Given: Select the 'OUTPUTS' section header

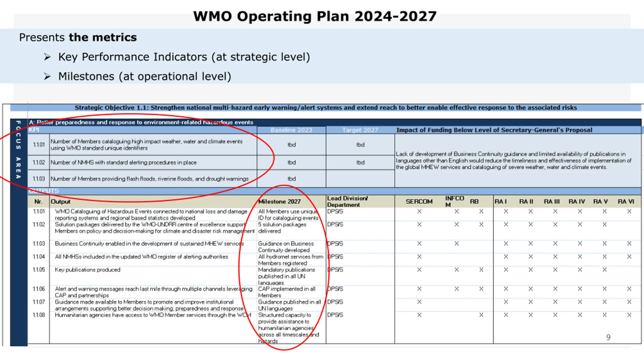Looking at the screenshot, I should tap(44, 191).
